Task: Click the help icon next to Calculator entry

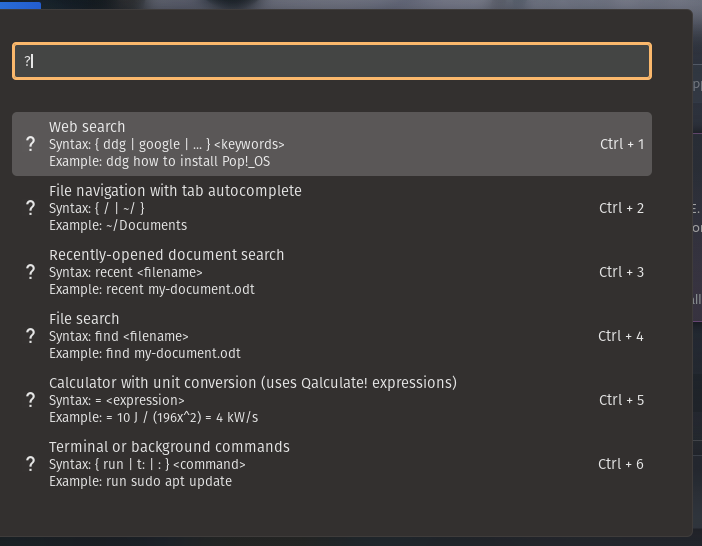Action: pos(30,400)
